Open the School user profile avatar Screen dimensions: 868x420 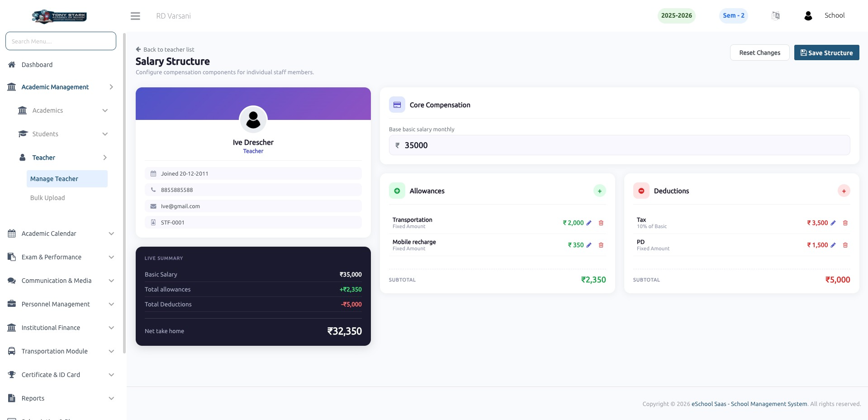[x=808, y=16]
